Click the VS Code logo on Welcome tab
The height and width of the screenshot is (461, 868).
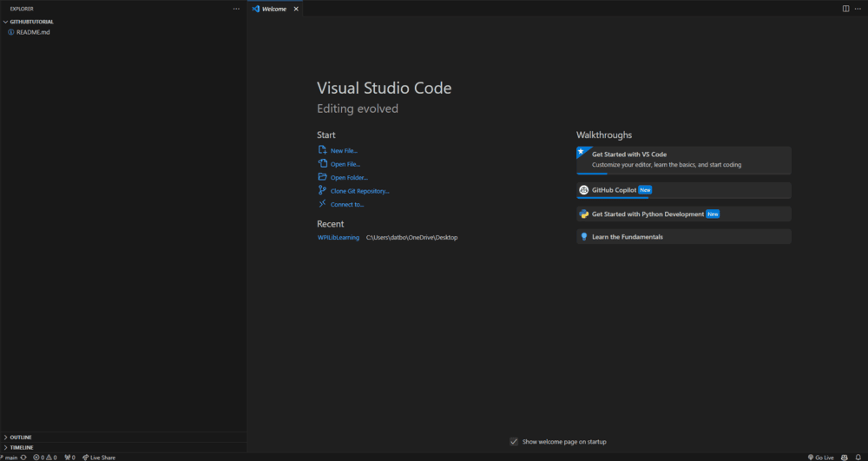pos(256,9)
